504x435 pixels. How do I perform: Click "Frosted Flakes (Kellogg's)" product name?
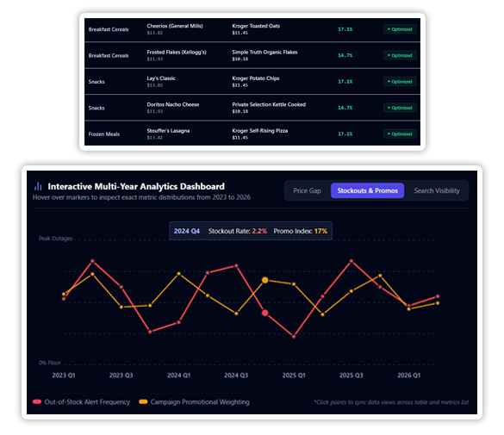(177, 52)
